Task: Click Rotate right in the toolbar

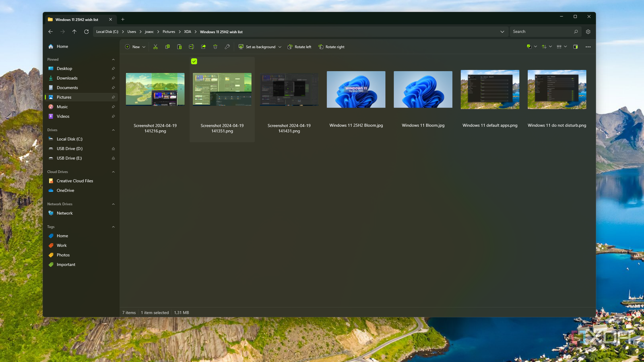Action: pyautogui.click(x=331, y=47)
